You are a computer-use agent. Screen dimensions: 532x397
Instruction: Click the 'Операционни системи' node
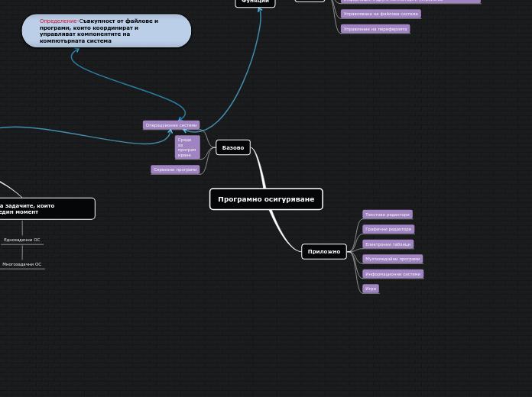[x=171, y=125]
